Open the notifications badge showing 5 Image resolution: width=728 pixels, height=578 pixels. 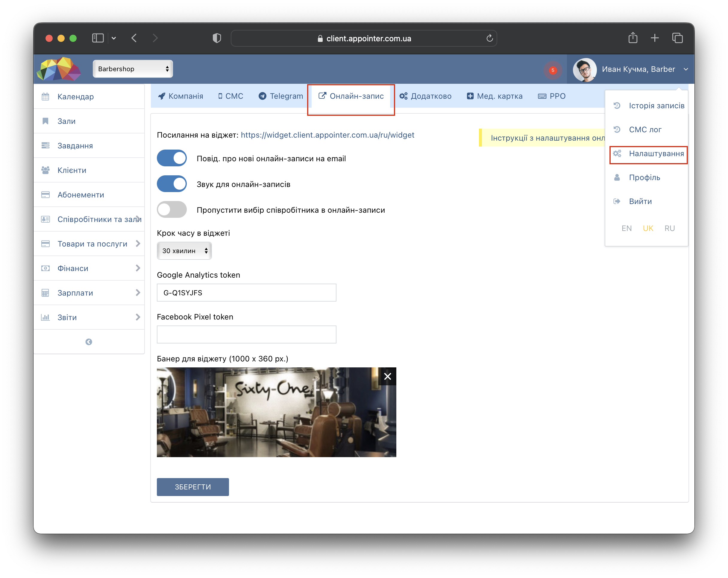552,70
